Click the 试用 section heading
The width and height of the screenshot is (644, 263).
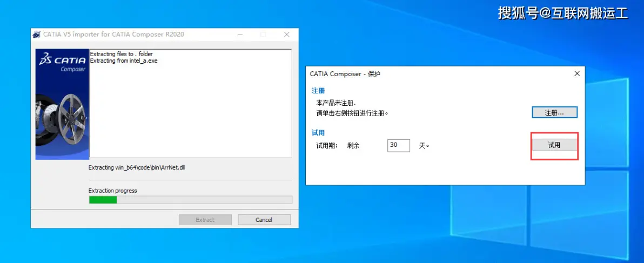(318, 132)
